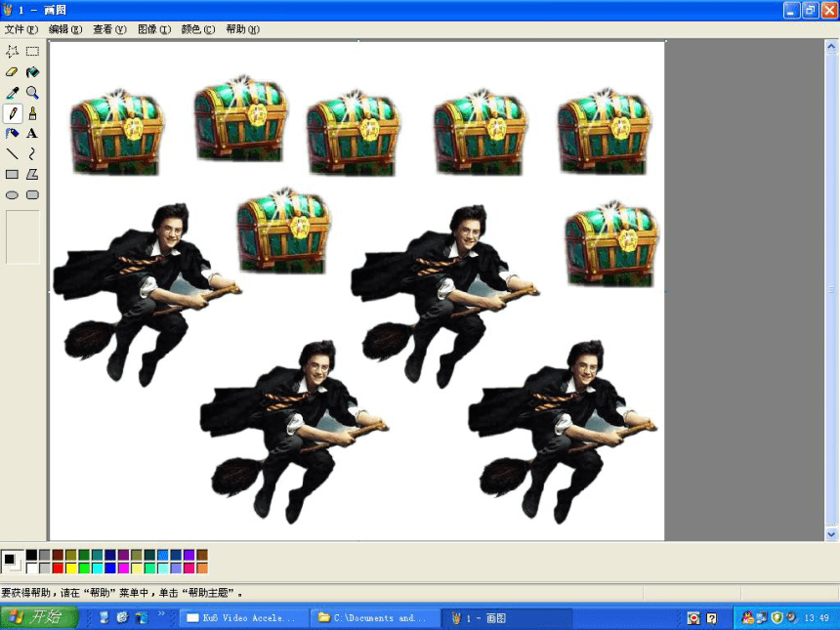Choose the brown swatch at top row end

pyautogui.click(x=202, y=555)
